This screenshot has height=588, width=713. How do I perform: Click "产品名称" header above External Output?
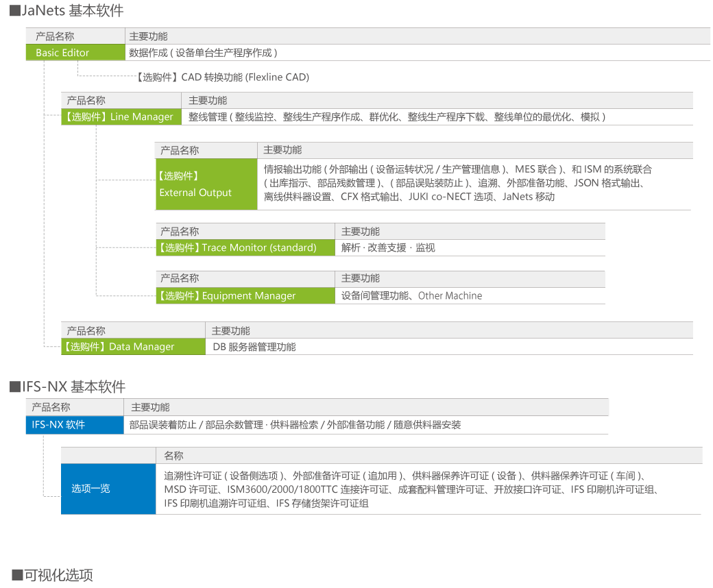pos(180,150)
